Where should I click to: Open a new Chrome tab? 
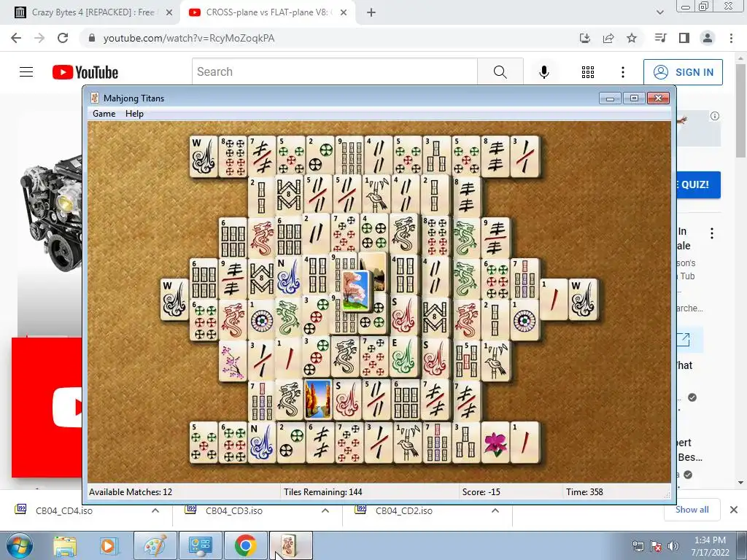(x=371, y=13)
